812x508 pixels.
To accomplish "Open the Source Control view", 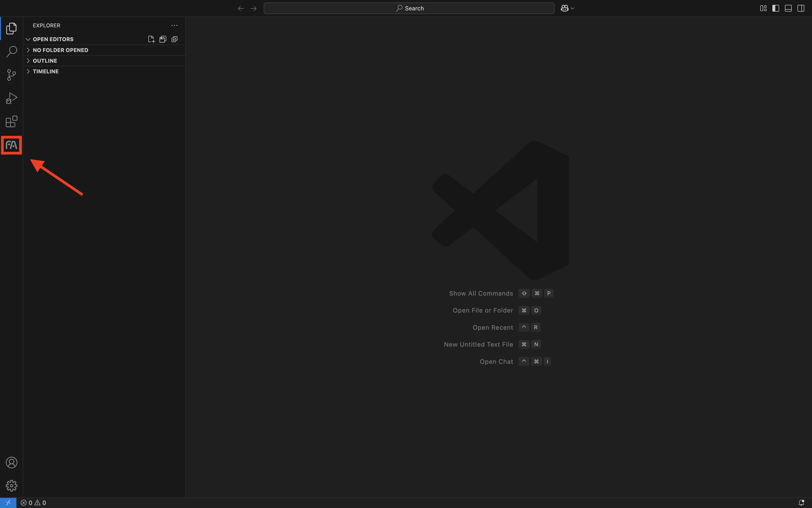I will [x=11, y=75].
